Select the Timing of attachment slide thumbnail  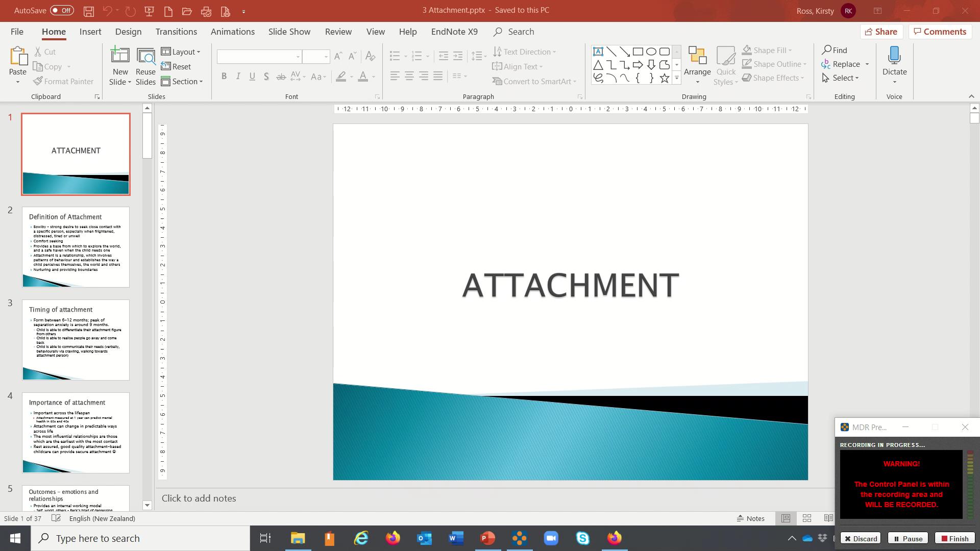click(x=76, y=340)
